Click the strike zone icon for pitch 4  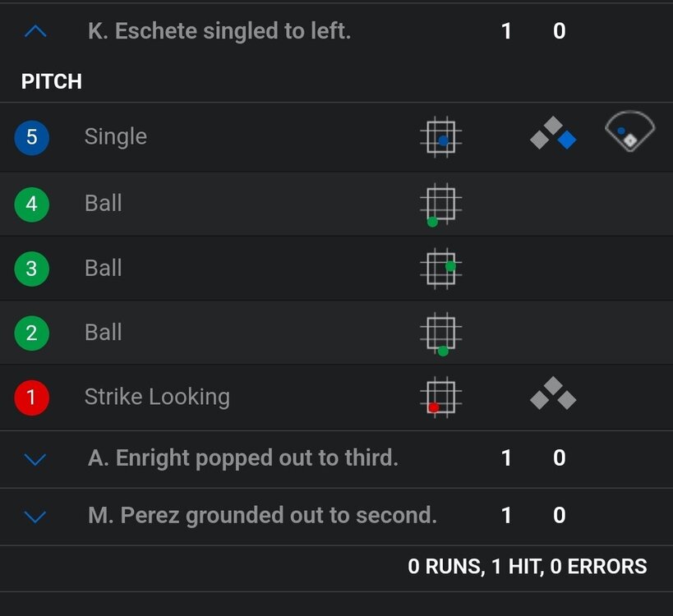(x=440, y=203)
